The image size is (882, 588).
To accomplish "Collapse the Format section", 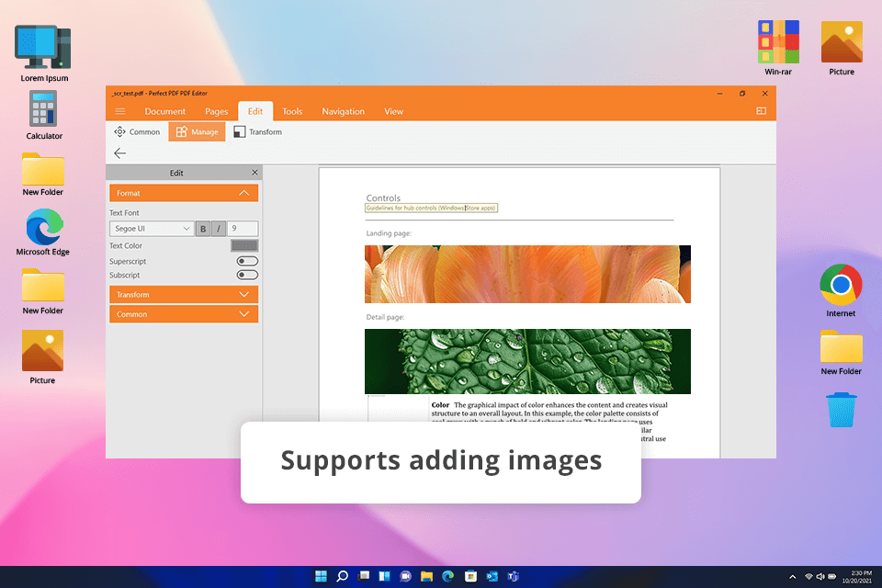I will (184, 193).
